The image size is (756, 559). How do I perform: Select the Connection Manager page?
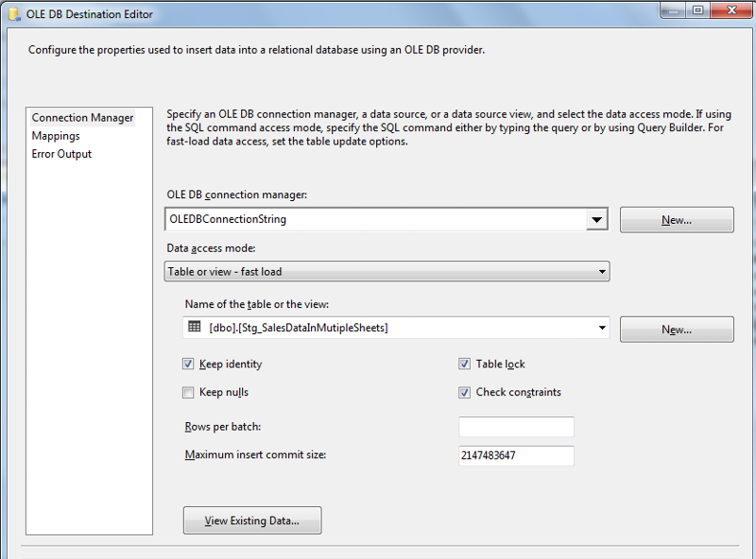(82, 118)
